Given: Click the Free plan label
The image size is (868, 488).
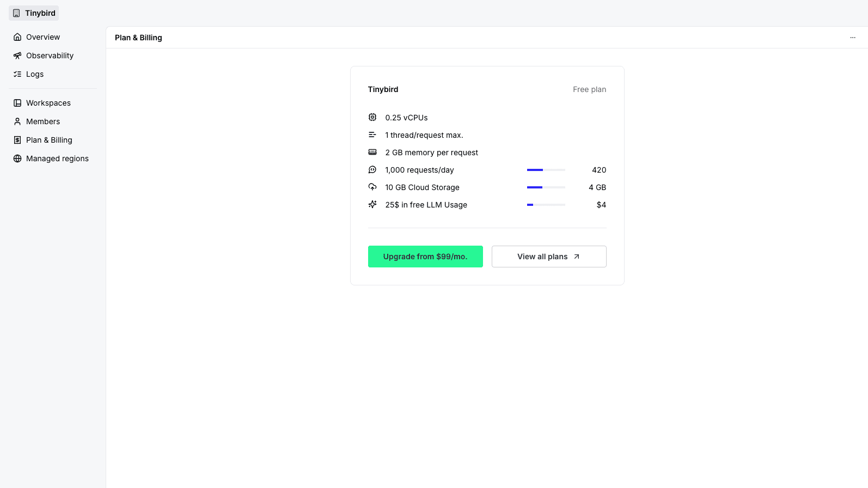Looking at the screenshot, I should (589, 89).
